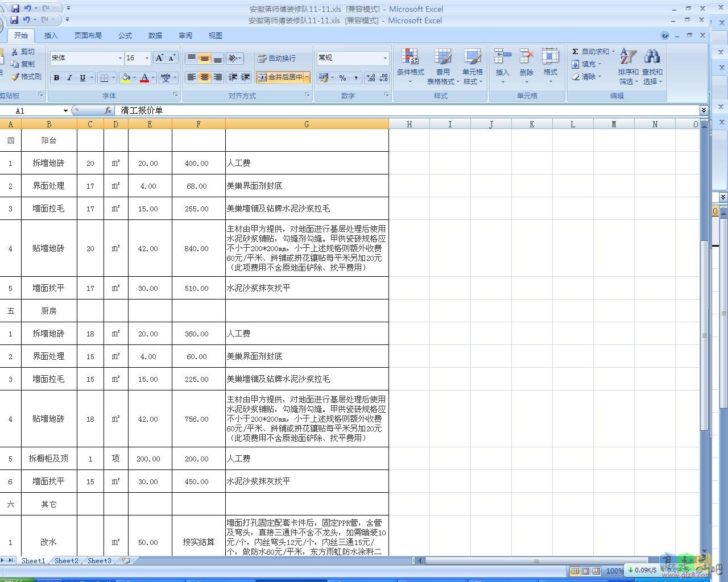Image resolution: width=728 pixels, height=582 pixels.
Task: Click the formula bar showing 清工报价单
Action: click(x=398, y=110)
